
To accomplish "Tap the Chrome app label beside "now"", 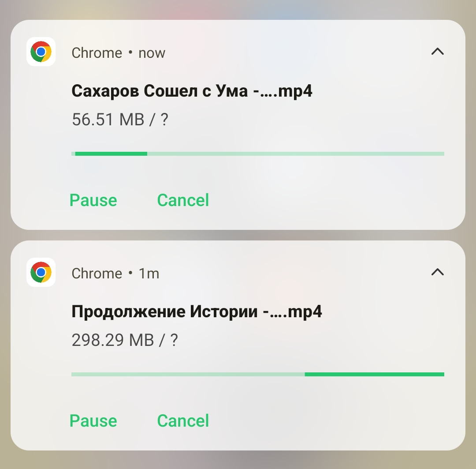I will pyautogui.click(x=97, y=53).
